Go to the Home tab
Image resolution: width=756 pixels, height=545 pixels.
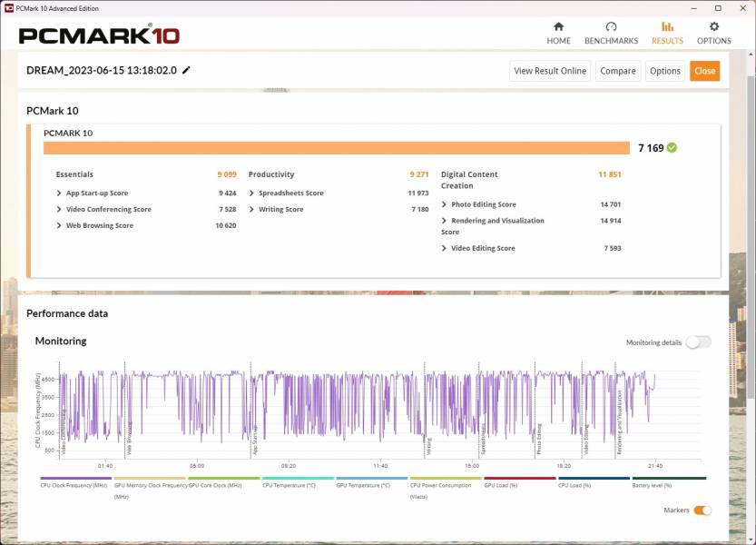click(x=558, y=34)
